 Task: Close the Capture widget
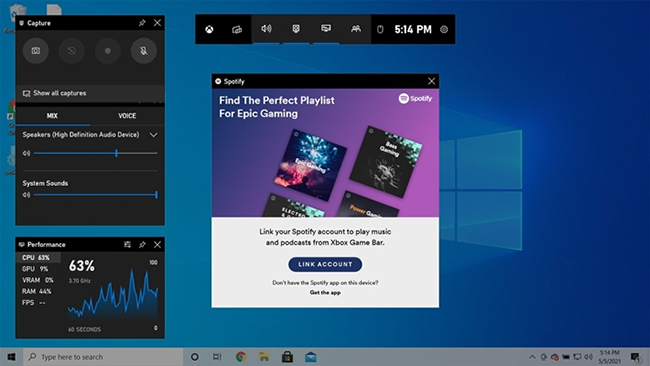(x=158, y=23)
